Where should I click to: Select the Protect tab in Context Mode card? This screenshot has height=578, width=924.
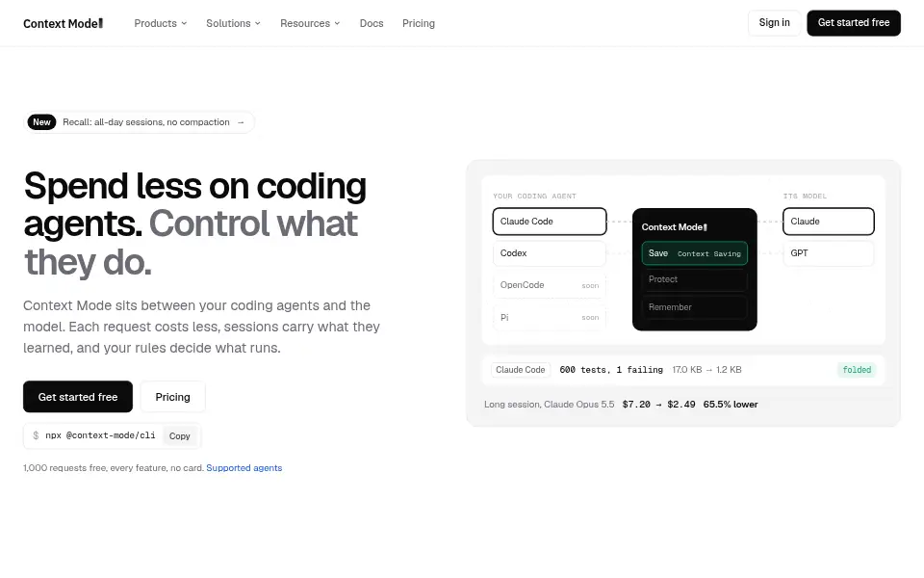[694, 279]
